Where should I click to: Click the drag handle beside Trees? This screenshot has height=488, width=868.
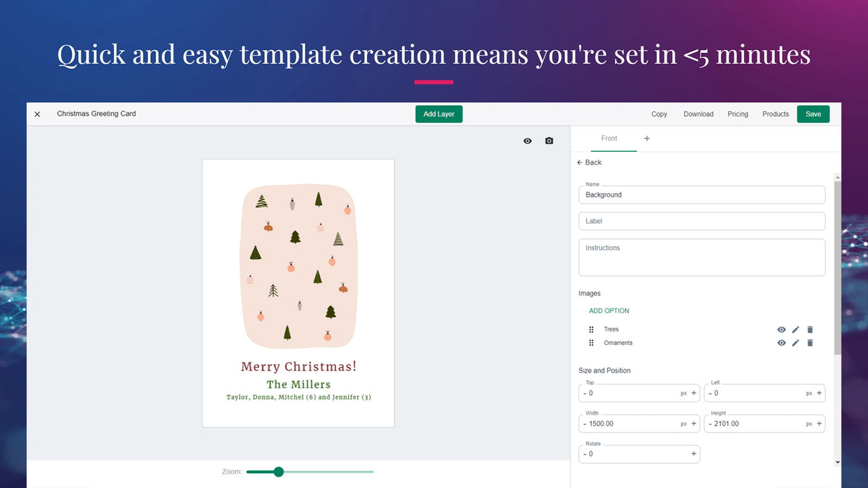pyautogui.click(x=591, y=329)
